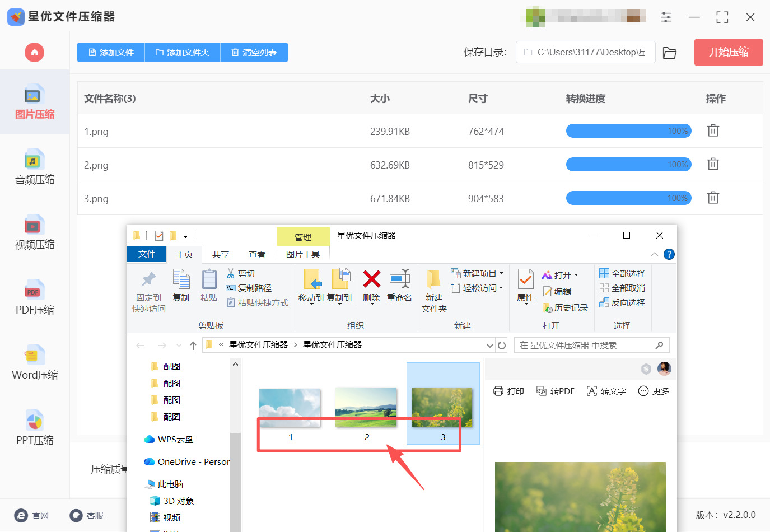Open the recent locations dropdown arrow
The width and height of the screenshot is (770, 532).
point(179,346)
